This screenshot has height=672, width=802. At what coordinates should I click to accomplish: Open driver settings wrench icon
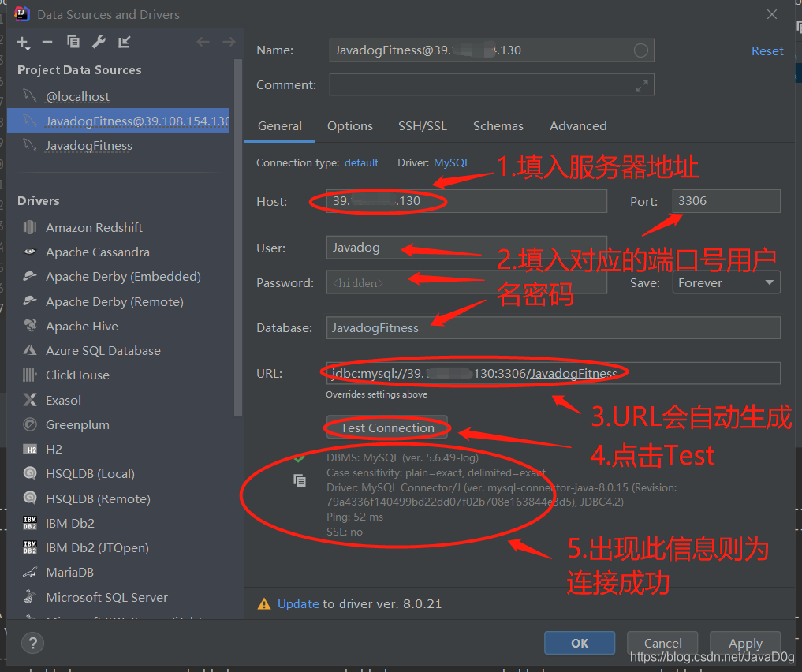(x=99, y=42)
